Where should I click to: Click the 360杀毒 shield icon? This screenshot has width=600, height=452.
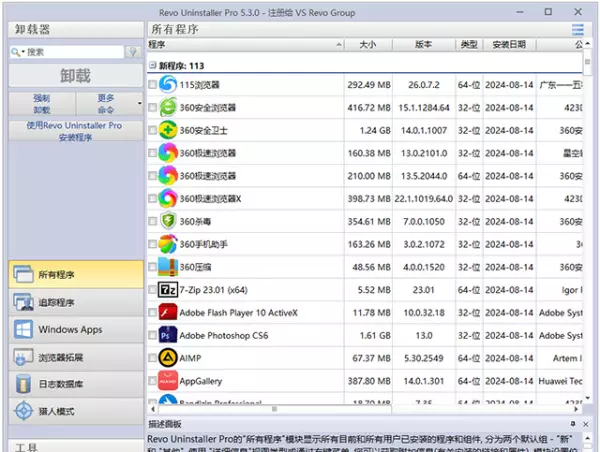(x=168, y=221)
